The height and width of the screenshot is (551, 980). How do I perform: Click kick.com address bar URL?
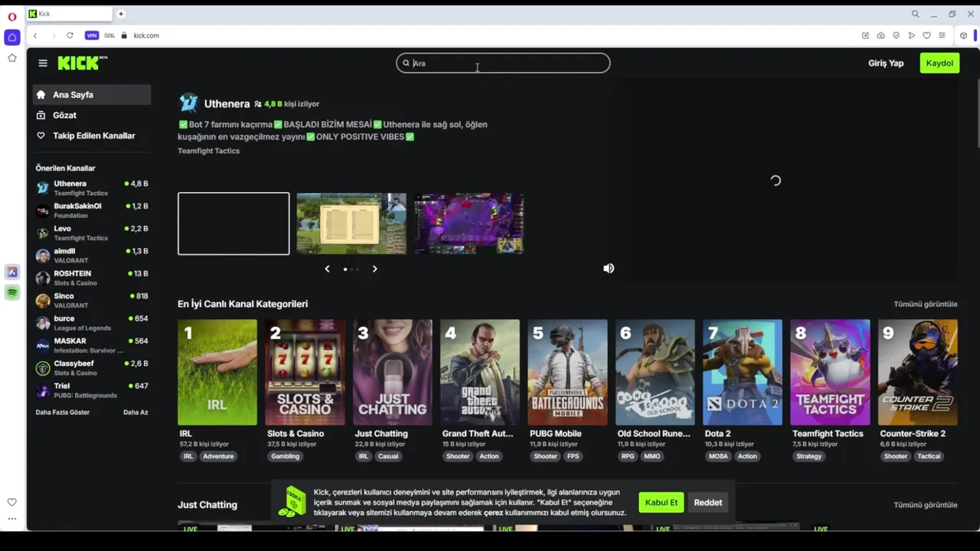[146, 35]
